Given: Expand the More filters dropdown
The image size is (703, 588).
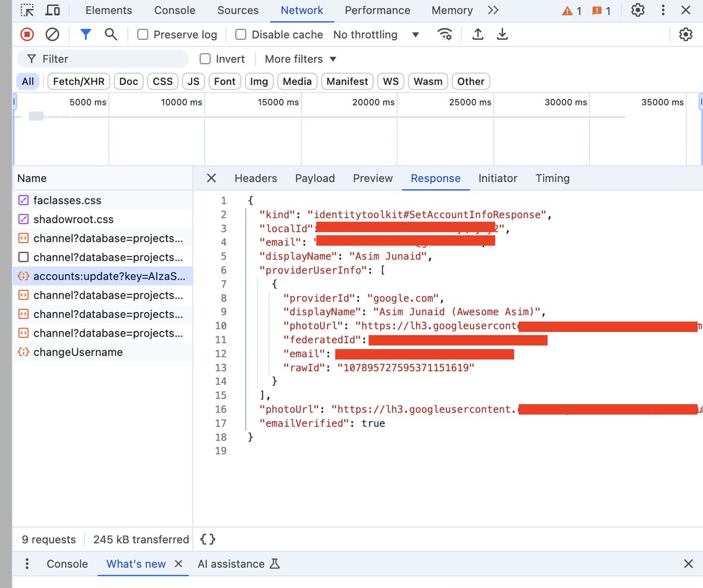Looking at the screenshot, I should 301,59.
